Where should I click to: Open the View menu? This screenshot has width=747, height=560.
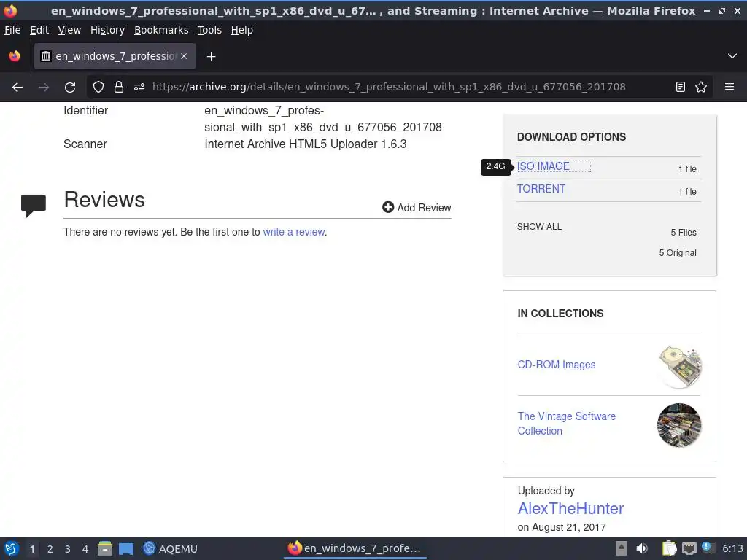coord(69,30)
